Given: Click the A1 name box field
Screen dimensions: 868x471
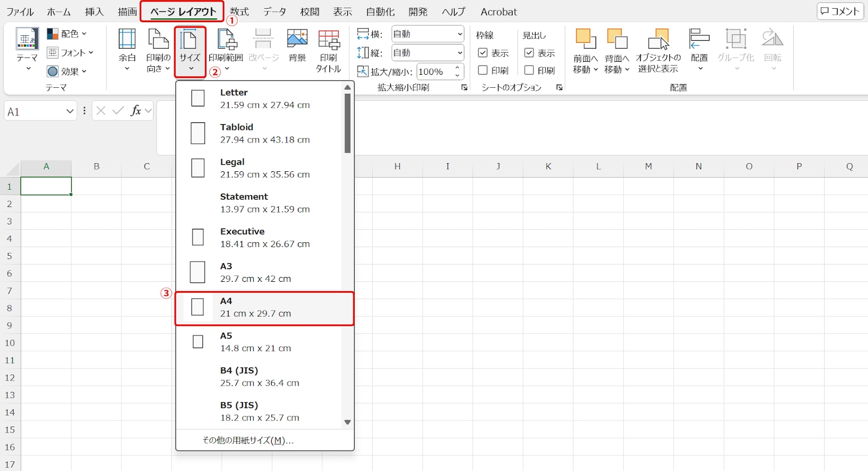Looking at the screenshot, I should 34,112.
